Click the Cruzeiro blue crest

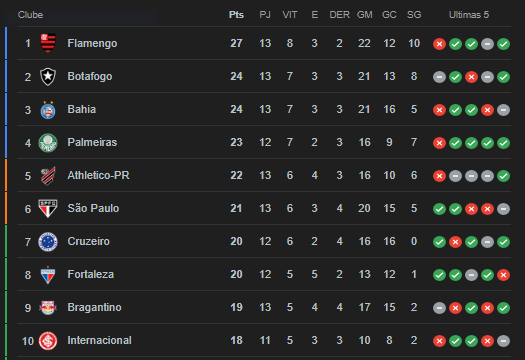[48, 241]
